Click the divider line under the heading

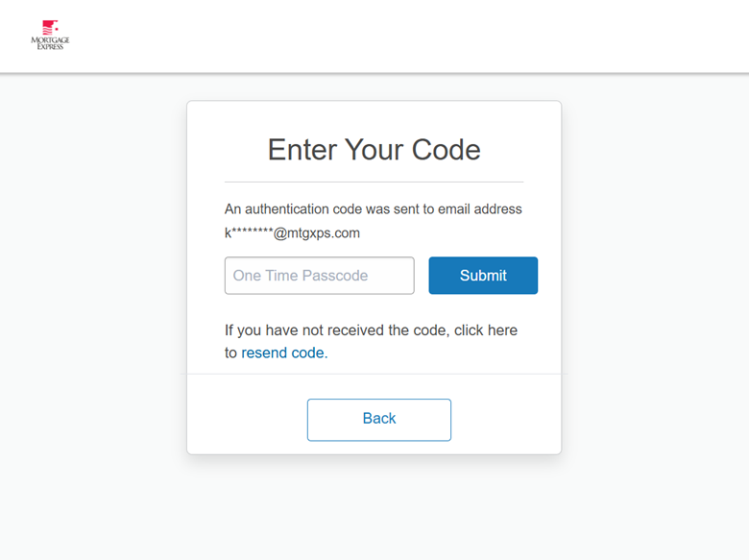pos(374,182)
